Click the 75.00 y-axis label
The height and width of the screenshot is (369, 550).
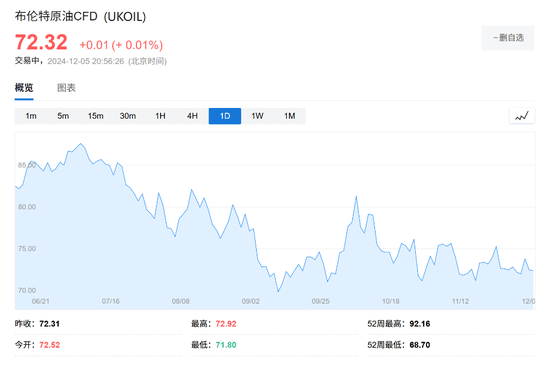point(27,249)
